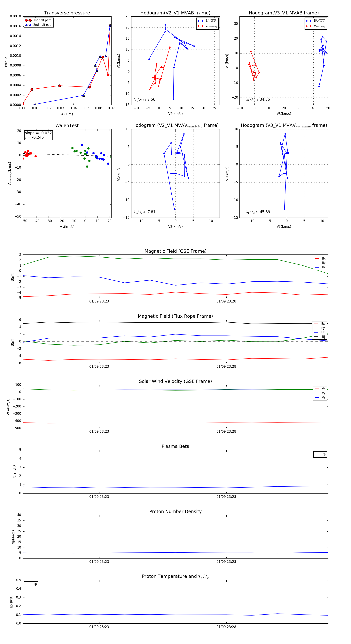Click the 'V_remaining(km/s)' y-axis label in WalenTest
The height and width of the screenshot is (644, 351).
10,173
